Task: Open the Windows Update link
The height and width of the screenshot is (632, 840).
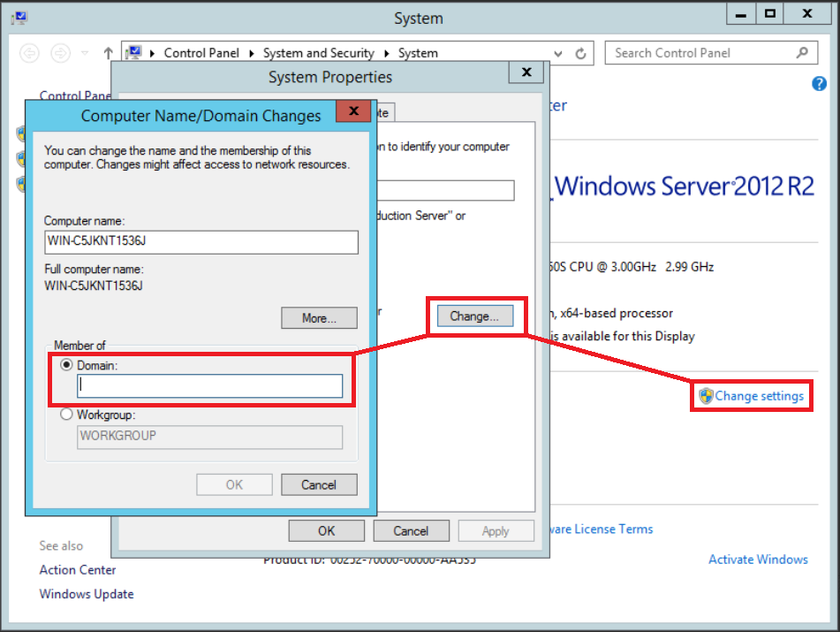Action: point(87,594)
